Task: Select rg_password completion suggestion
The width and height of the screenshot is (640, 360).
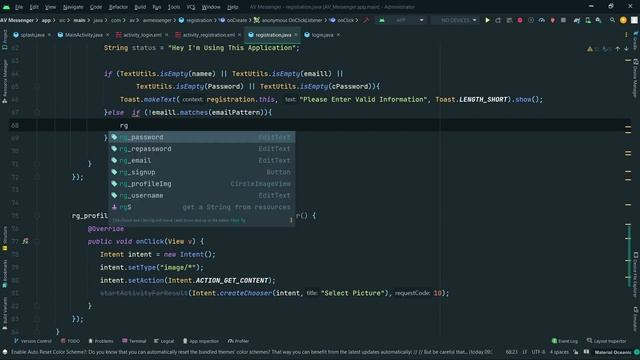Action: [x=201, y=137]
